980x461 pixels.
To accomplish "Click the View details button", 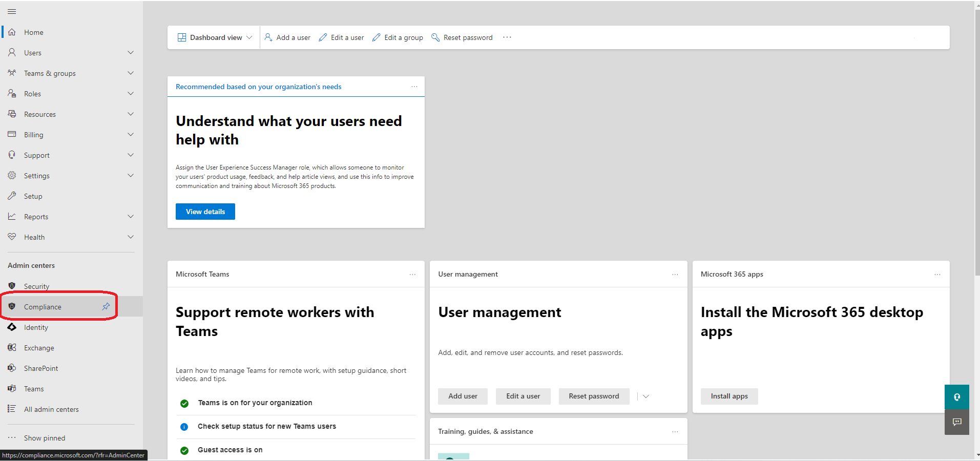I will 205,212.
